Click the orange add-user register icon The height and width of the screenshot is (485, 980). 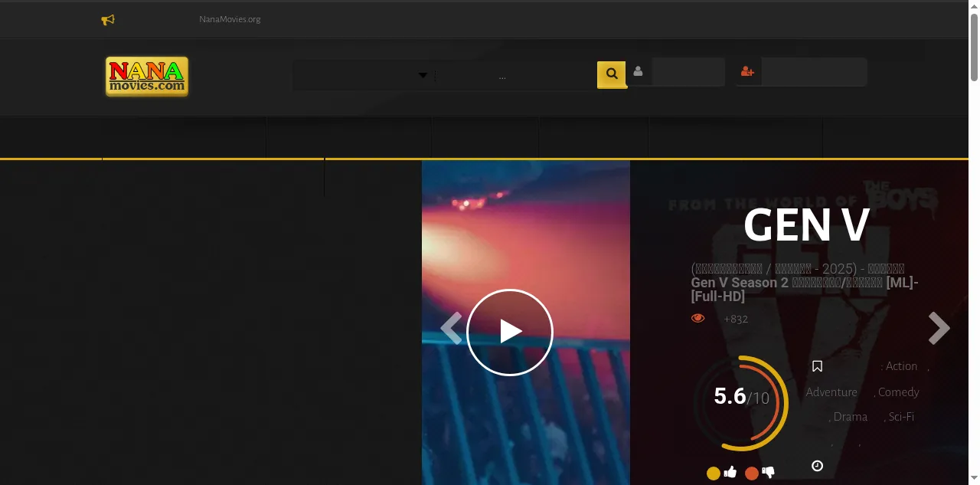pos(748,71)
